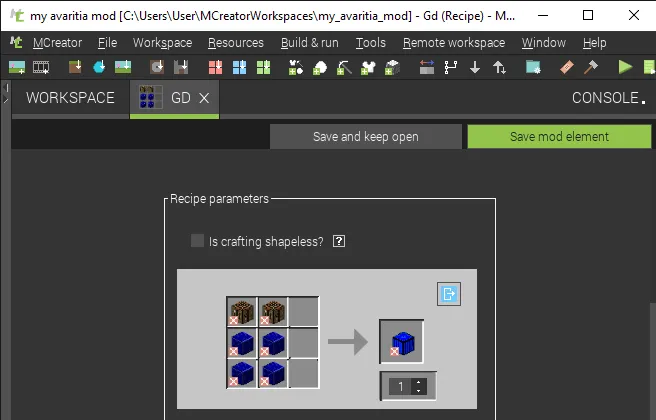This screenshot has width=656, height=420.
Task: Open workspace settings folder gear icon
Action: pyautogui.click(x=533, y=67)
